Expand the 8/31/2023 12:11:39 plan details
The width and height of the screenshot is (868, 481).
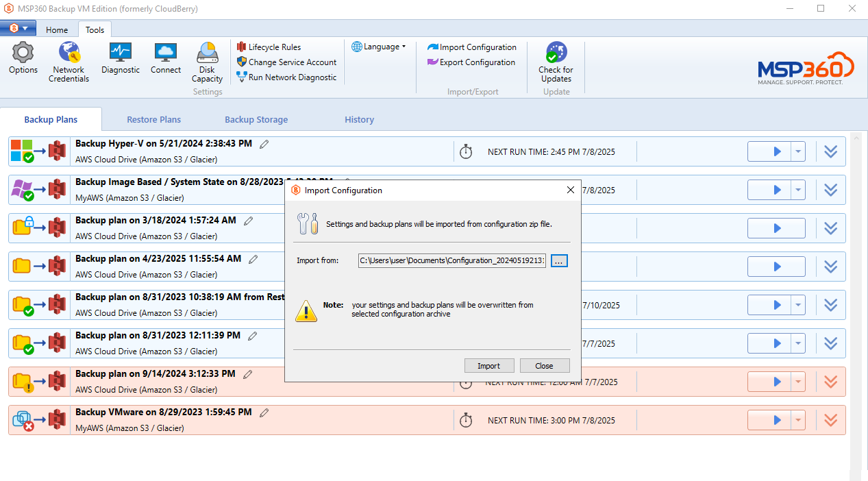coord(831,343)
